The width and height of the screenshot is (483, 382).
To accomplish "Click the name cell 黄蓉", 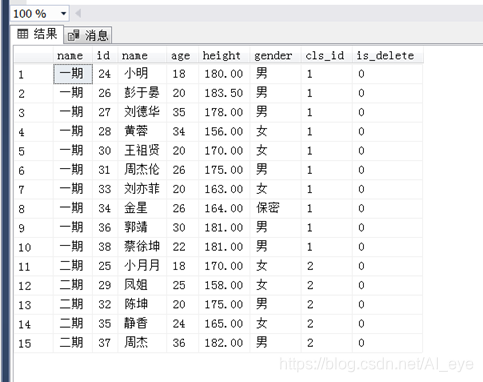I will (x=142, y=132).
